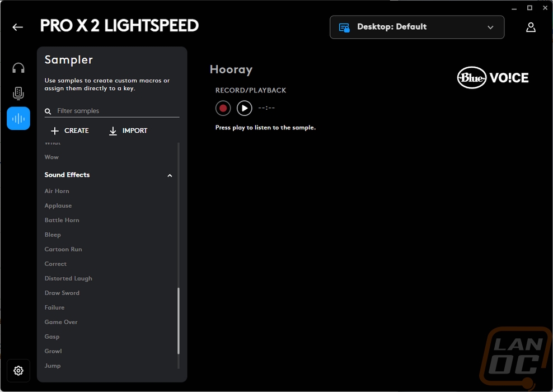Image resolution: width=553 pixels, height=392 pixels.
Task: Open the user account profile icon
Action: (531, 27)
